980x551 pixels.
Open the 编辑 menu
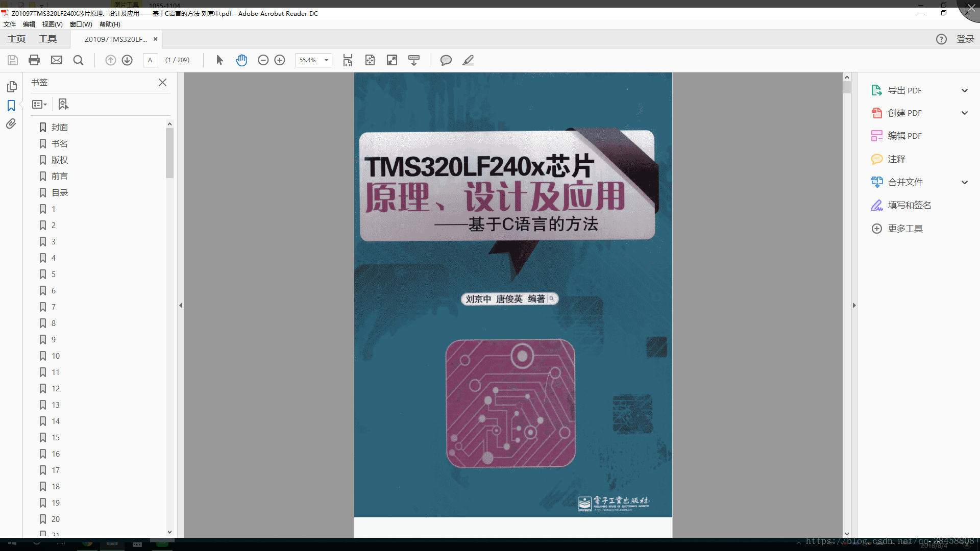29,24
